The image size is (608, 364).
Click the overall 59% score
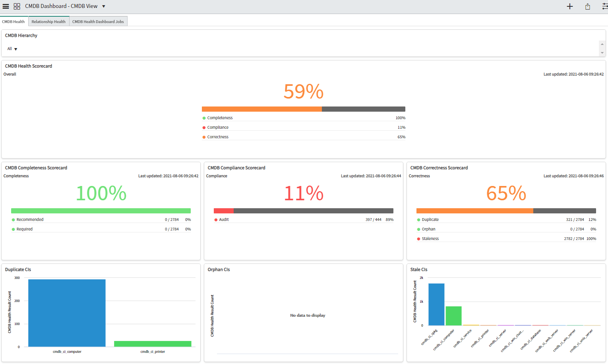(304, 91)
